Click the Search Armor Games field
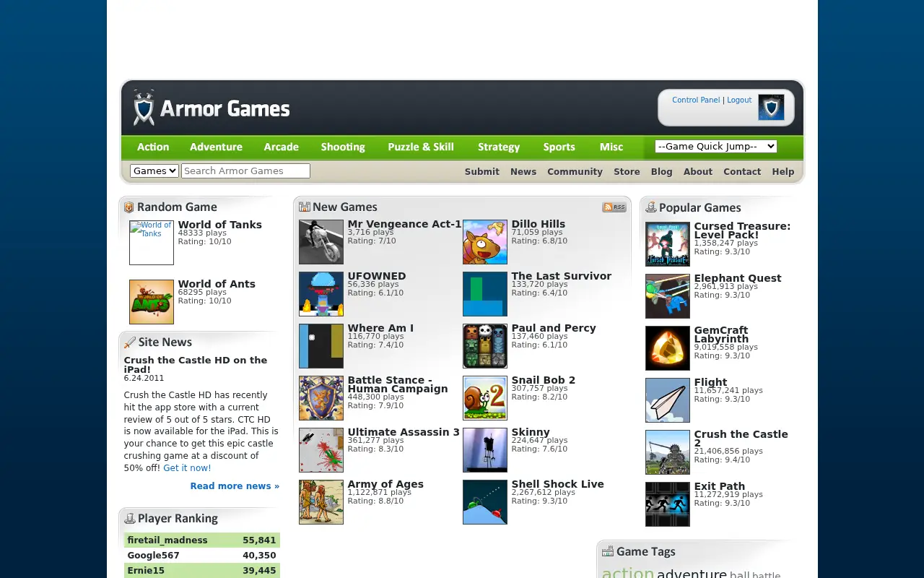This screenshot has width=924, height=578. pyautogui.click(x=245, y=171)
